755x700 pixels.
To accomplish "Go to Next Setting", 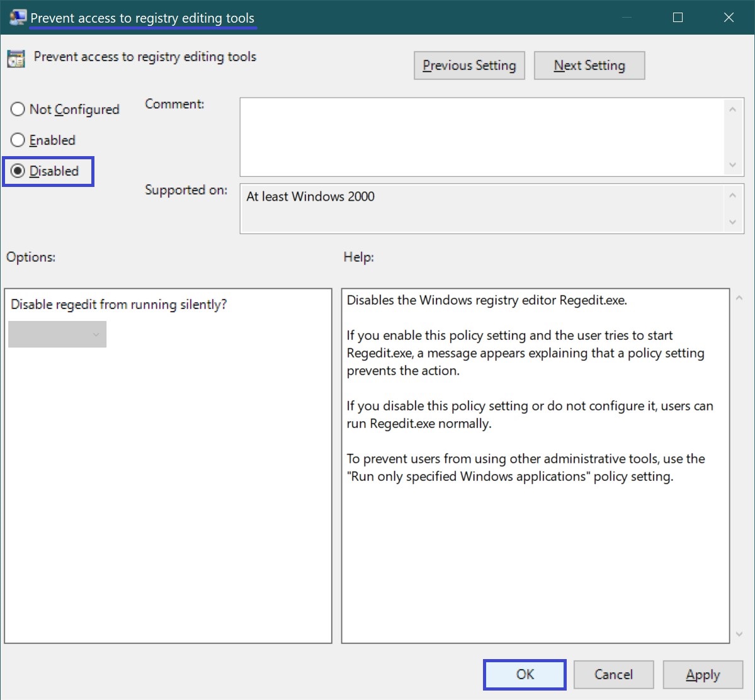I will (589, 65).
